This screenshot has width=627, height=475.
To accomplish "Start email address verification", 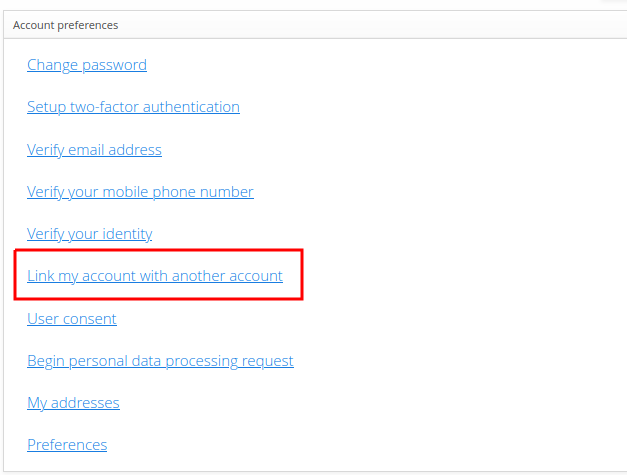I will click(94, 150).
